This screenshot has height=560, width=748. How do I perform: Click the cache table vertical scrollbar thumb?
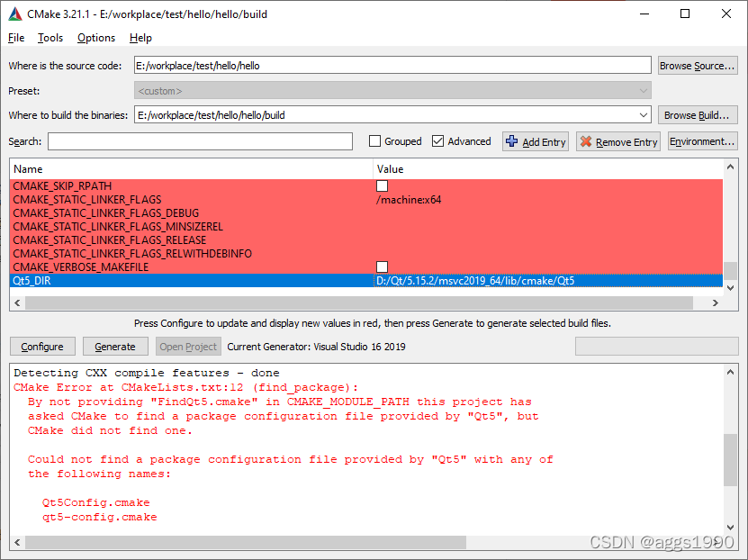point(730,270)
